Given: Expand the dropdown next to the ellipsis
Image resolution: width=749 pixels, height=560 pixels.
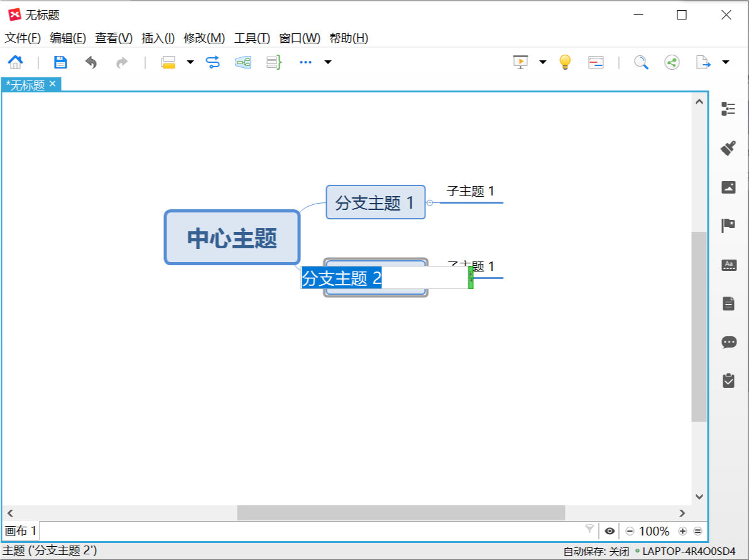Looking at the screenshot, I should click(328, 62).
